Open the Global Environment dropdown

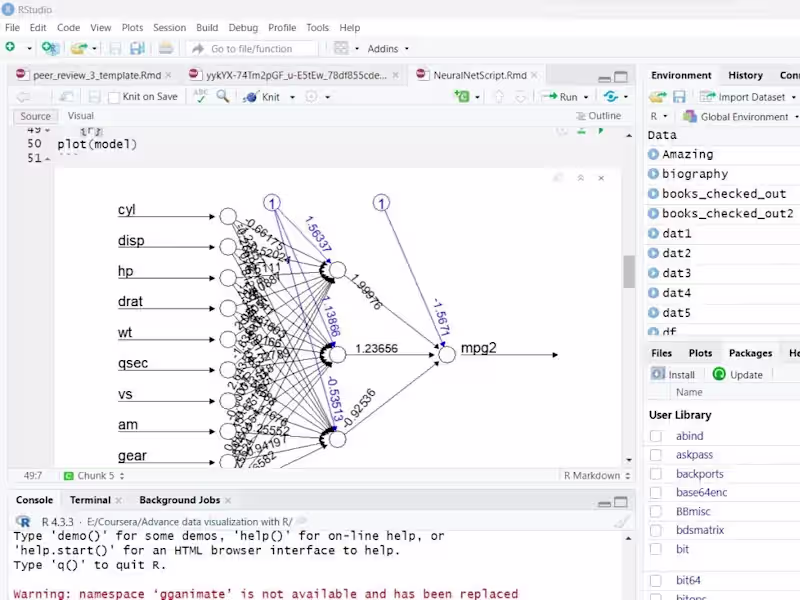tap(741, 117)
